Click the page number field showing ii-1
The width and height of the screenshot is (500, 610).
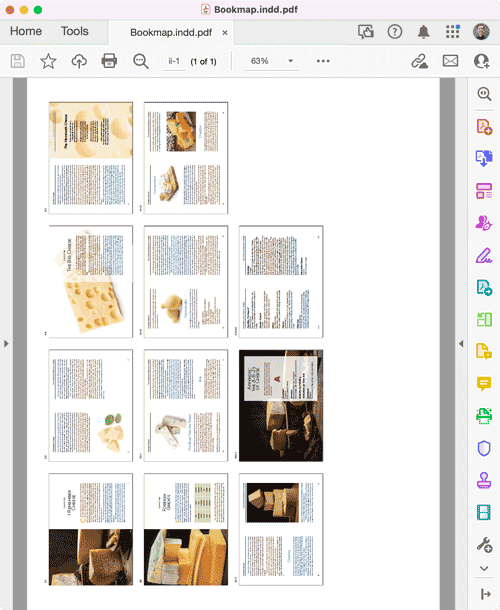(x=174, y=61)
